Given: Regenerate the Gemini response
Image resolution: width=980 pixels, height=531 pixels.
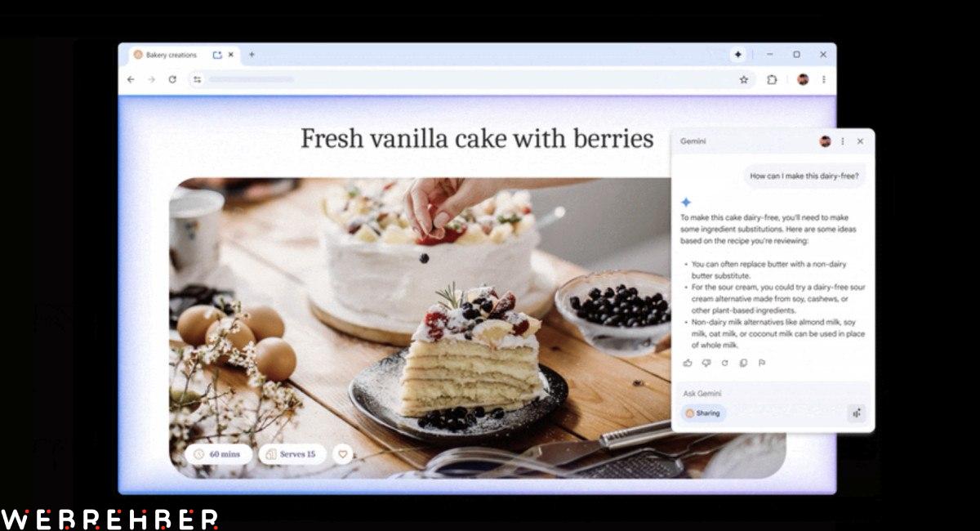Looking at the screenshot, I should pos(725,363).
